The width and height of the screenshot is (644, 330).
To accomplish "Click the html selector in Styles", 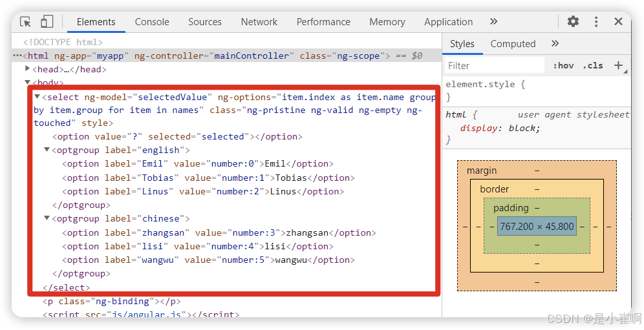I will click(456, 114).
